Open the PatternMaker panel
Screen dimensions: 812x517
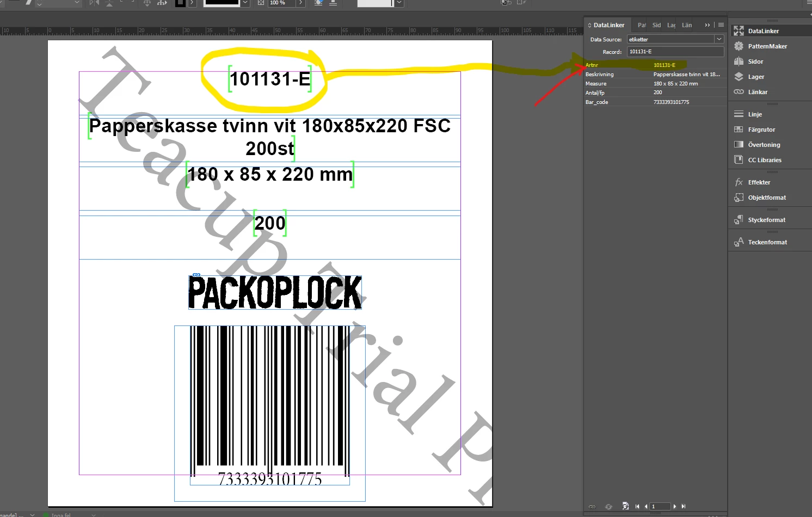(x=767, y=46)
